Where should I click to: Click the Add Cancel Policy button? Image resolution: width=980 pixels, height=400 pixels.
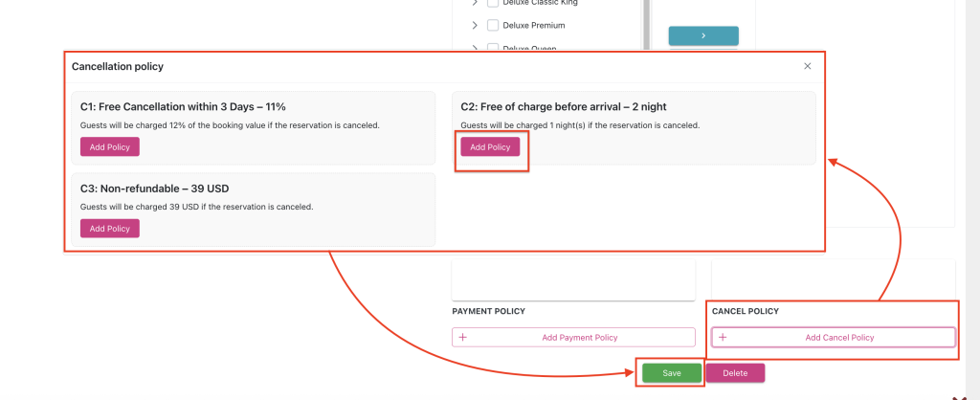coord(833,337)
